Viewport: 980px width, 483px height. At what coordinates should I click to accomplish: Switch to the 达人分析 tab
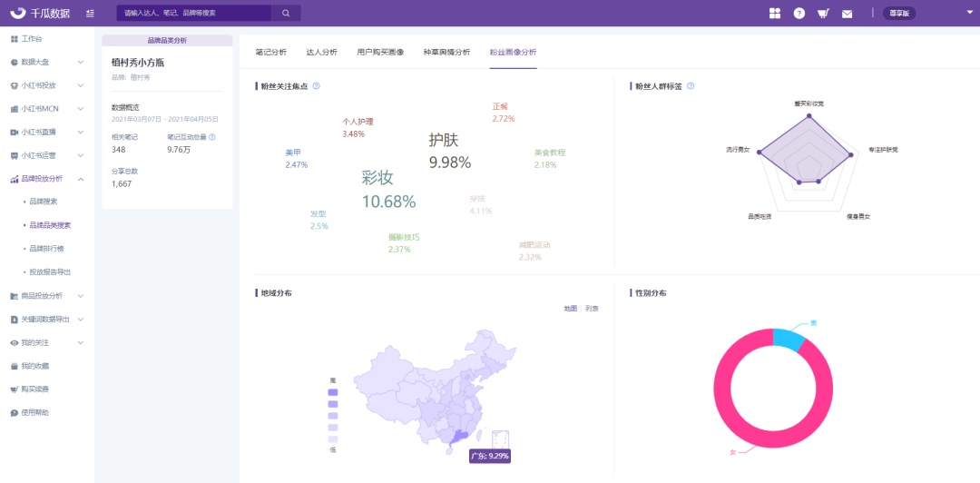322,52
